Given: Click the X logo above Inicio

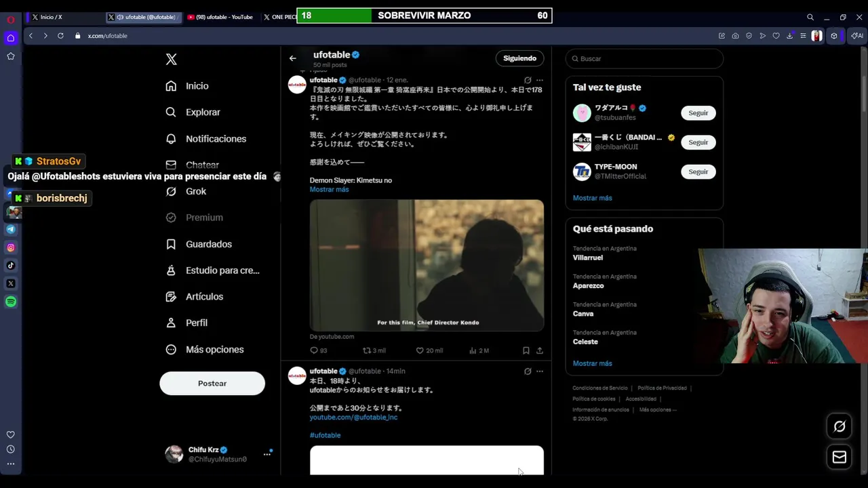Looking at the screenshot, I should point(172,60).
